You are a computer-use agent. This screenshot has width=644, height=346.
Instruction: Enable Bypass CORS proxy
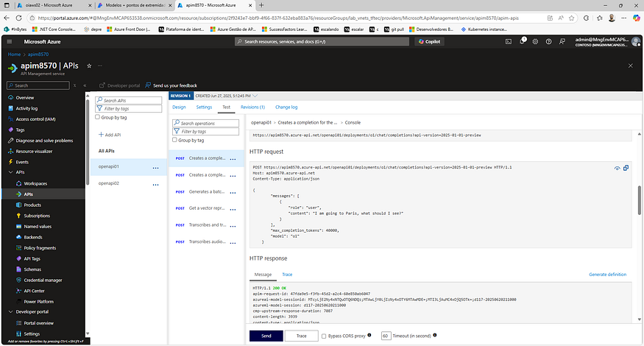click(324, 336)
